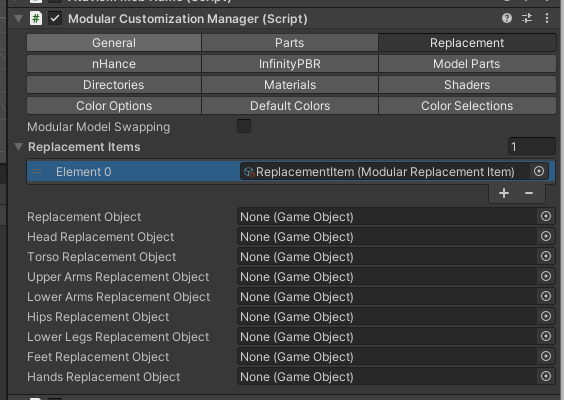
Task: Click the Modular Customization Manager (Script) title
Action: [188, 19]
